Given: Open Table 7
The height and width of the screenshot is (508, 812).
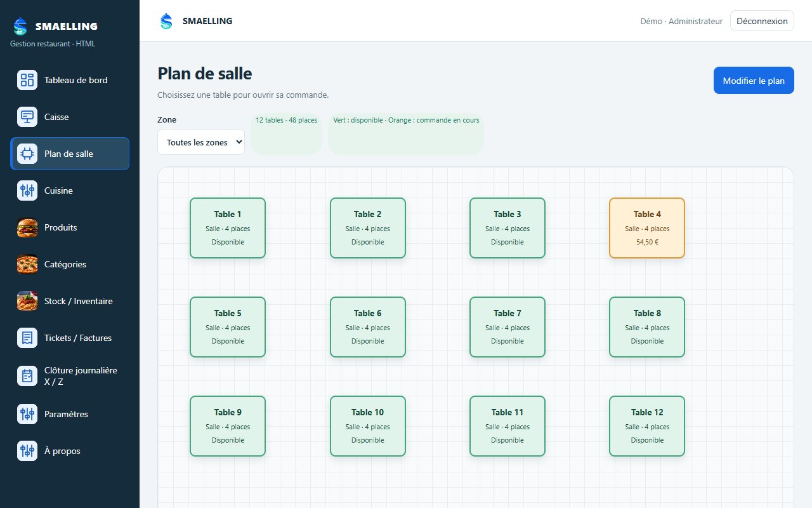Looking at the screenshot, I should pyautogui.click(x=507, y=327).
